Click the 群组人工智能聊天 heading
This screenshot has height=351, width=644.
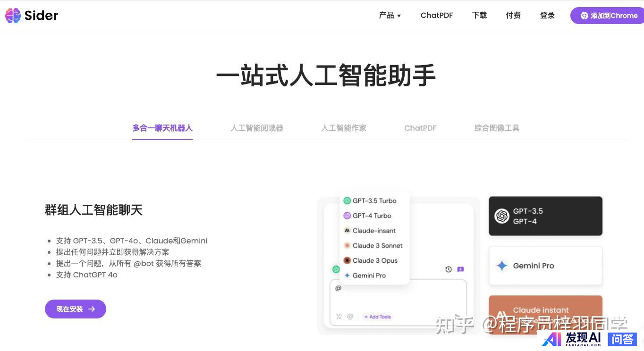[x=93, y=210]
